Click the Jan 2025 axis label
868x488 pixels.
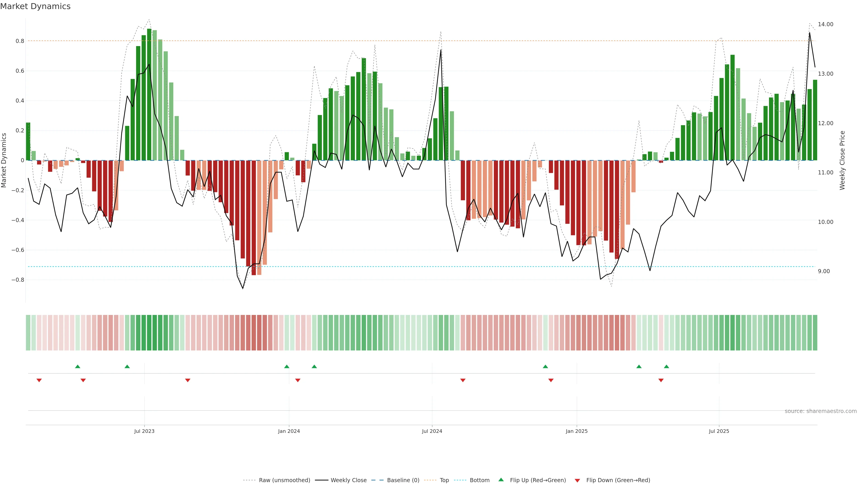click(577, 431)
